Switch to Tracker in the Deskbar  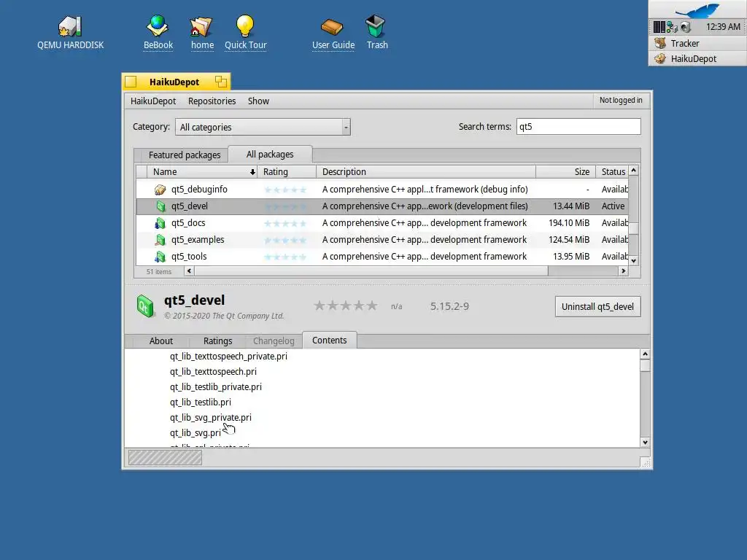(697, 43)
